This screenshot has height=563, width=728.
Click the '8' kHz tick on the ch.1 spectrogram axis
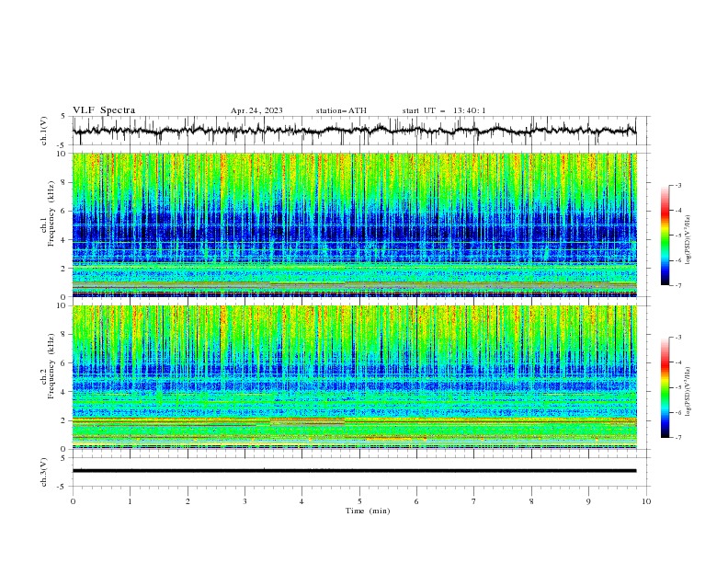pyautogui.click(x=64, y=182)
